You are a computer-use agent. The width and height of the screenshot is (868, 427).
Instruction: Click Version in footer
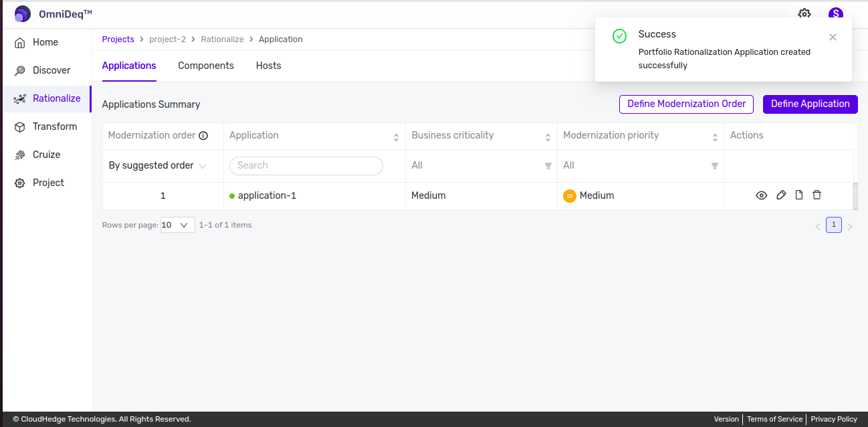[x=726, y=419]
